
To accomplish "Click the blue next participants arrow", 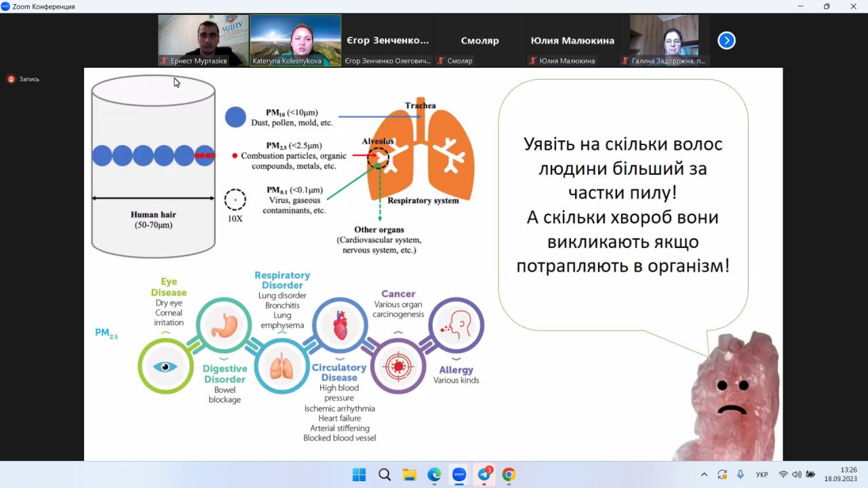I will (x=726, y=41).
